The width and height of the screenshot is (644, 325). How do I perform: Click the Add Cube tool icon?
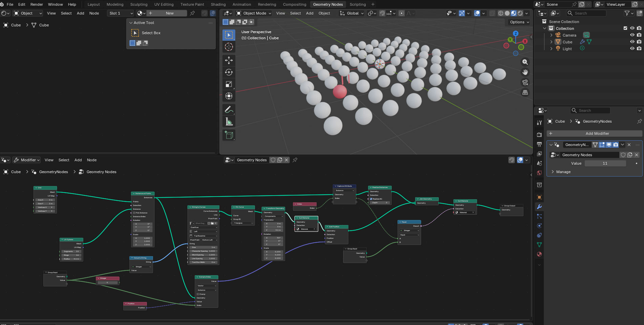(229, 135)
